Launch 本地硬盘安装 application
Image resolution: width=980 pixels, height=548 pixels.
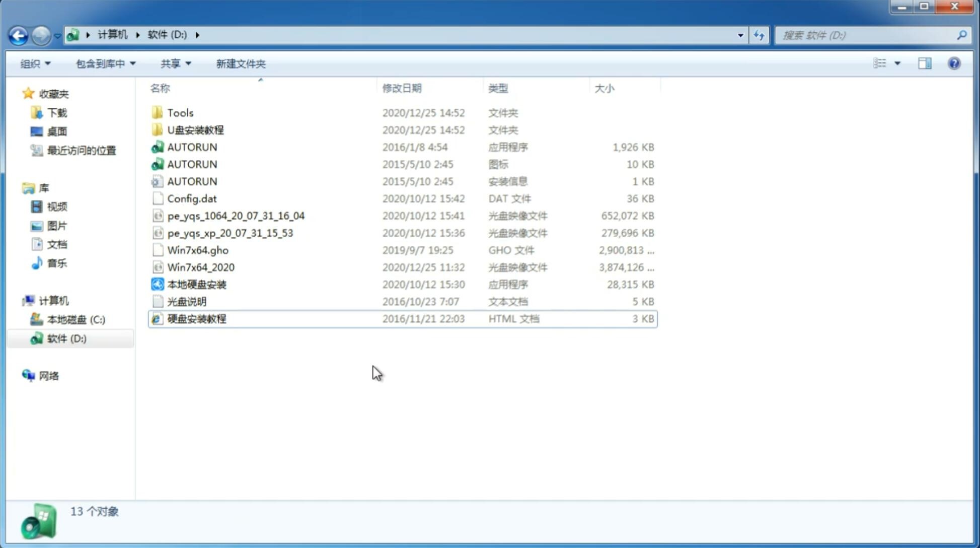pos(196,284)
